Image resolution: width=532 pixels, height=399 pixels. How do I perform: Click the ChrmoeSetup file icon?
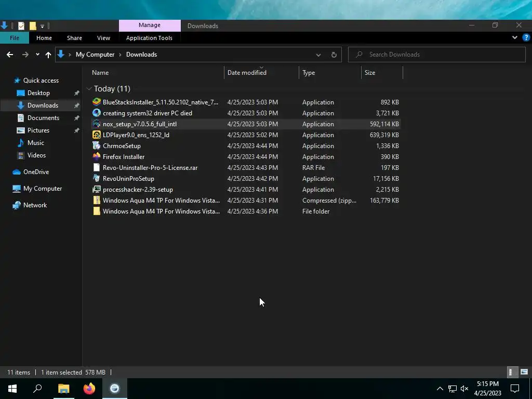point(97,145)
